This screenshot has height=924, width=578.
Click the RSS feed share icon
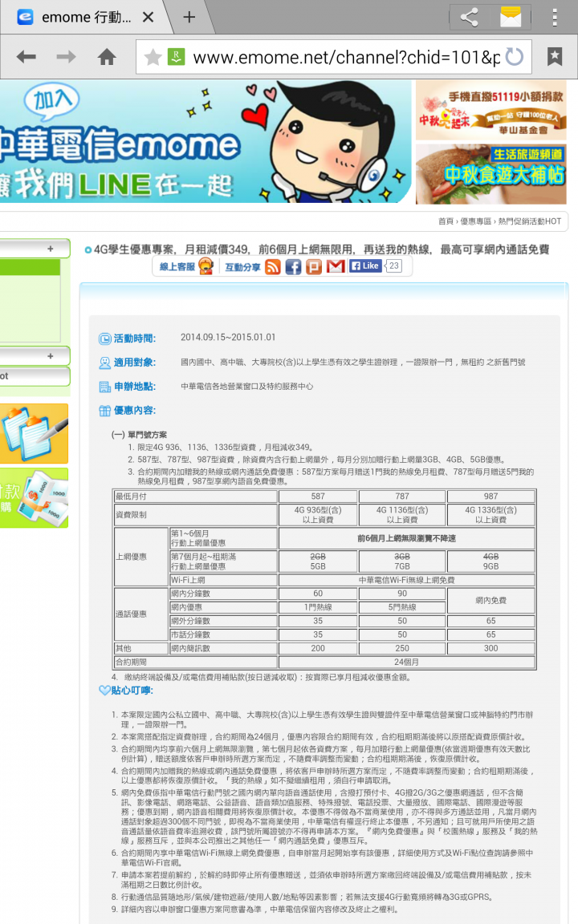pos(272,267)
